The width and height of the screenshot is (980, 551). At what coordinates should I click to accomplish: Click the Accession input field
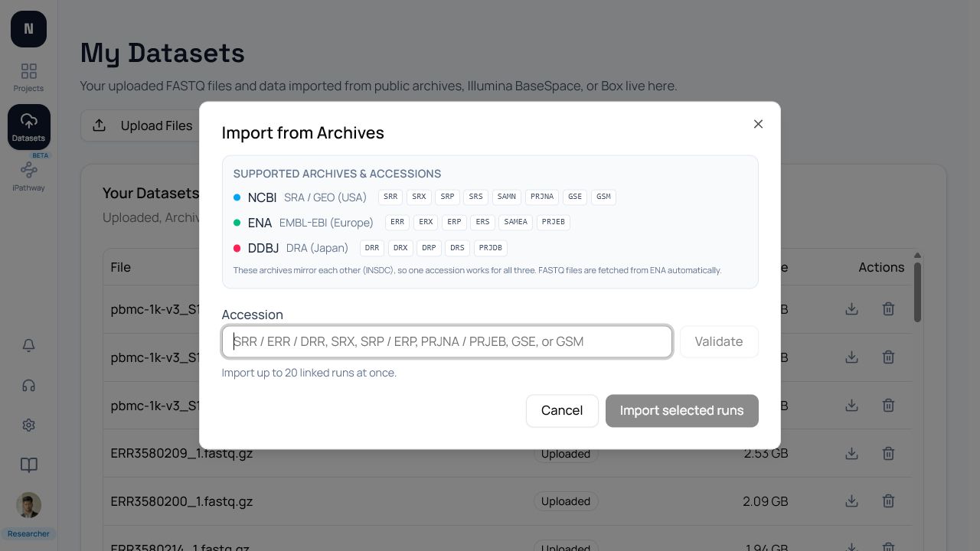pos(447,341)
